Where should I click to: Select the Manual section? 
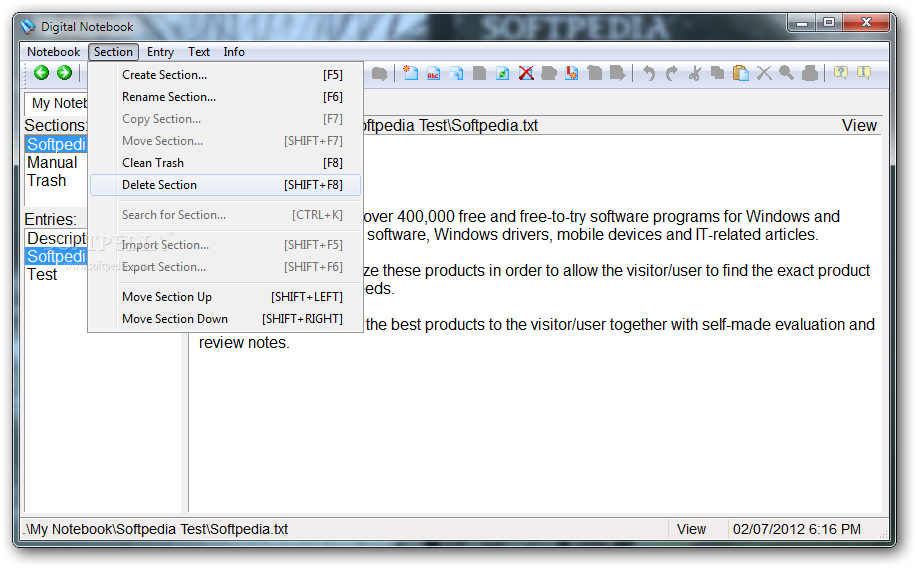point(52,163)
